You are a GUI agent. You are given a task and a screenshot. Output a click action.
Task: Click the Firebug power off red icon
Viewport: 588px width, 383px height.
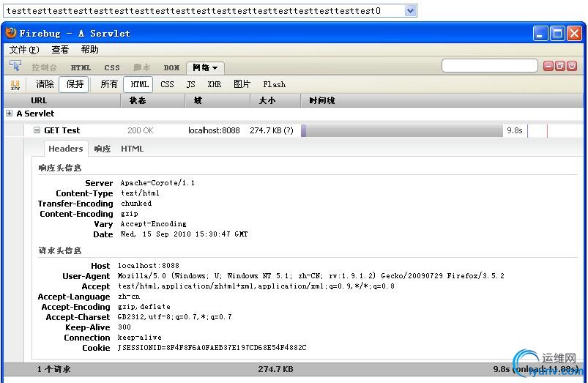pos(572,67)
